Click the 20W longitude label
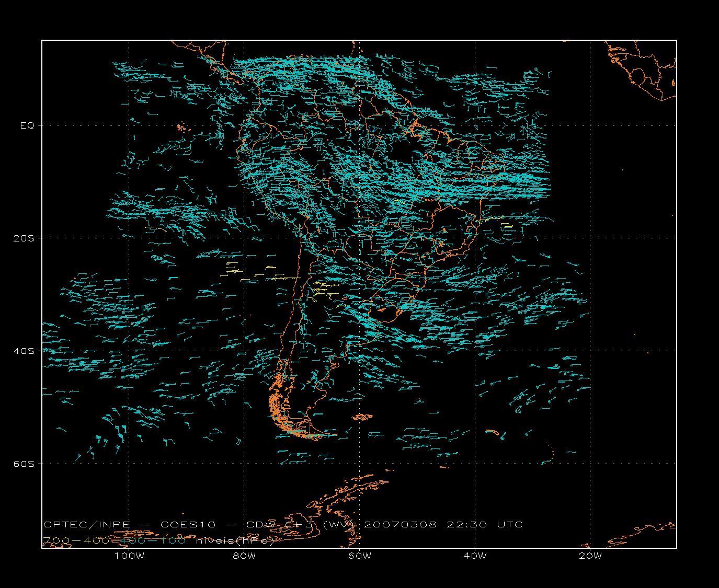Viewport: 719px width, 588px height. [x=590, y=556]
